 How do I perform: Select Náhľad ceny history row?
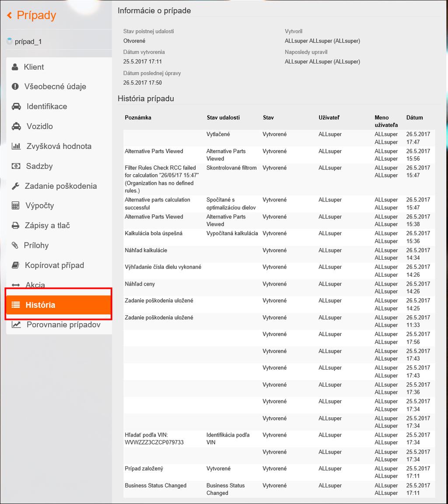tap(279, 287)
